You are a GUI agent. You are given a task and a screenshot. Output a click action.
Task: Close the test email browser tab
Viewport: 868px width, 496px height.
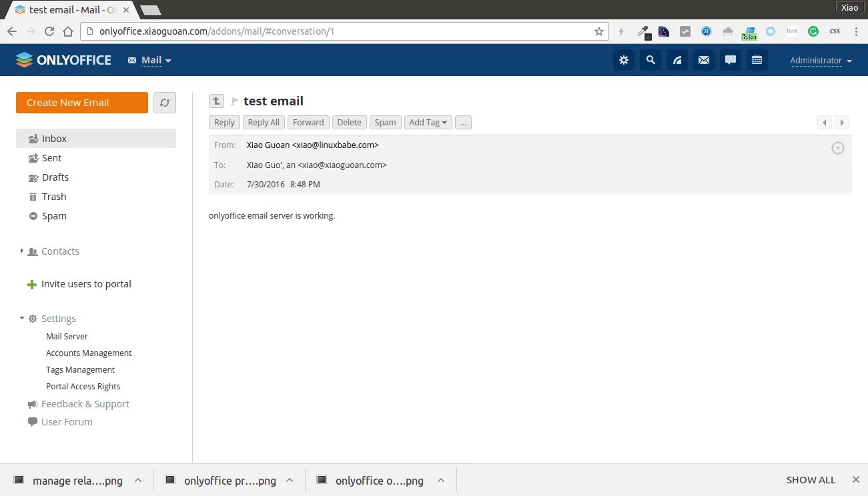126,10
